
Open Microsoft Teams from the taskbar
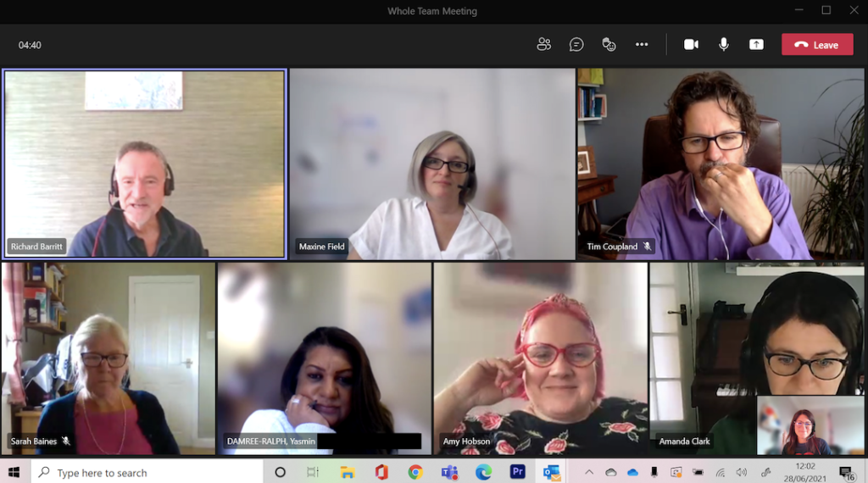pos(449,472)
